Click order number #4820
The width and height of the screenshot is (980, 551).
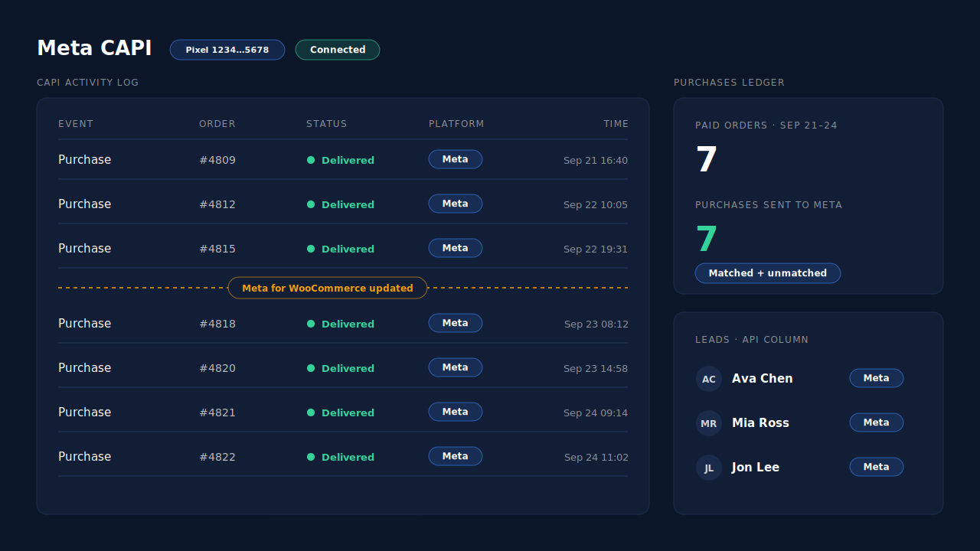point(217,368)
